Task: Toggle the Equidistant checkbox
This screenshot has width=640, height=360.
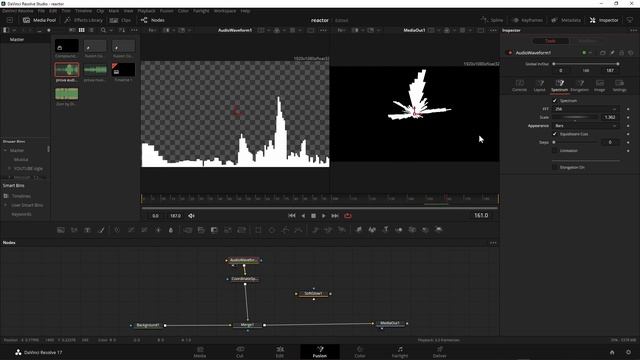Action: pyautogui.click(x=554, y=134)
